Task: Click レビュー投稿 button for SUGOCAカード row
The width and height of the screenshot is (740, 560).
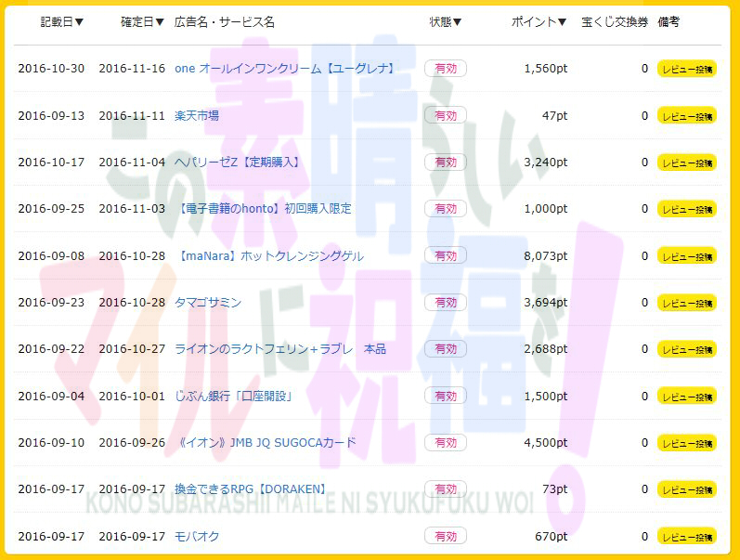Action: click(687, 443)
